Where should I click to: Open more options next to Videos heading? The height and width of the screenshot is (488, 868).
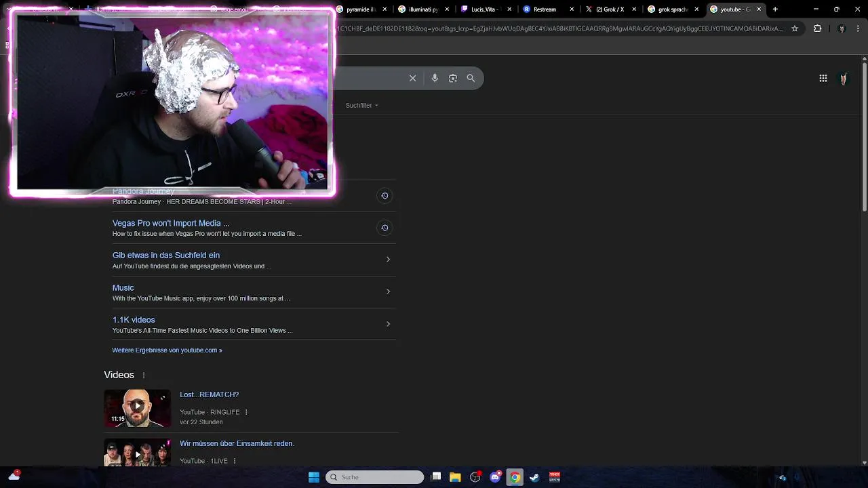tap(144, 375)
